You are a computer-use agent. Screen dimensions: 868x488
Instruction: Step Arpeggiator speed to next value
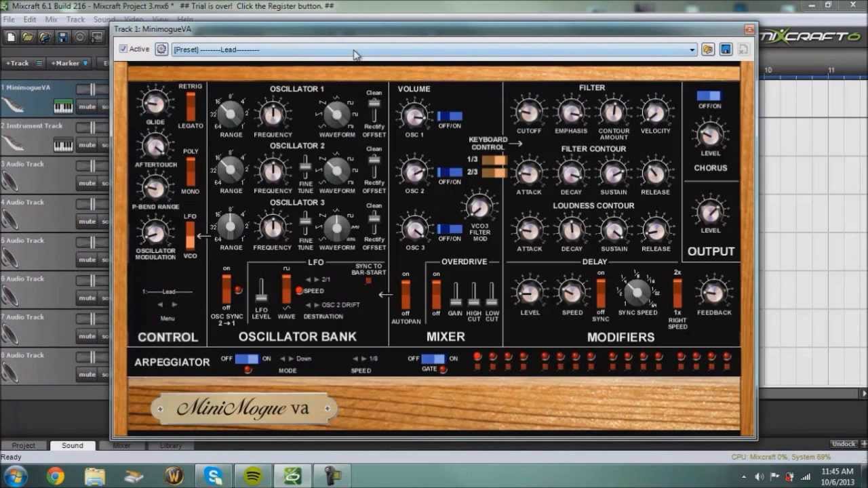[x=365, y=359]
